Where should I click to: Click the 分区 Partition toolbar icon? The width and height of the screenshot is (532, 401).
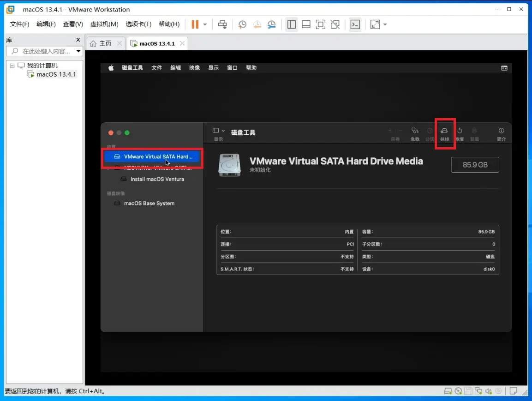[x=430, y=134]
